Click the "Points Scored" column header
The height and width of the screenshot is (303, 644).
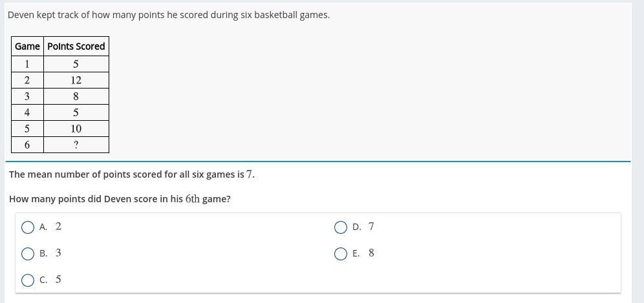pyautogui.click(x=76, y=47)
